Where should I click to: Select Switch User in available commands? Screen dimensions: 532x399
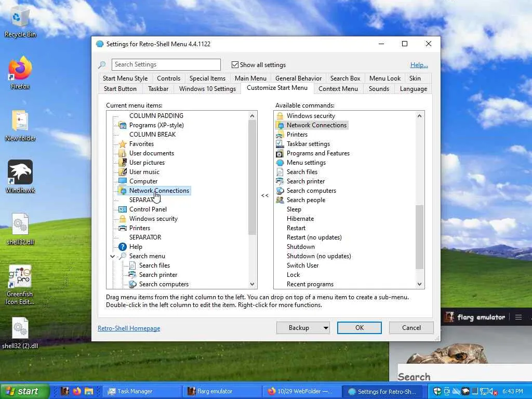click(303, 265)
